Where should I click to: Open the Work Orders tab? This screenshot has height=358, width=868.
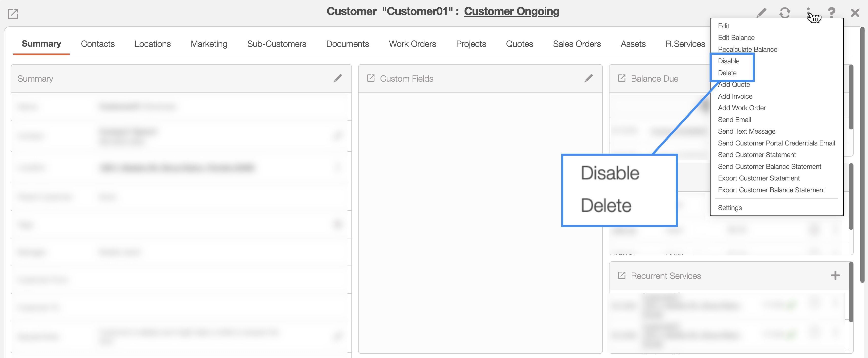(x=412, y=44)
